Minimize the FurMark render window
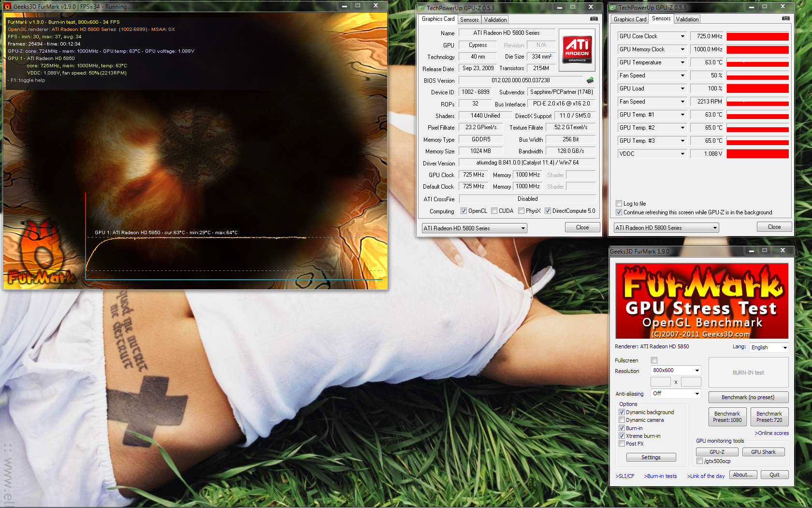This screenshot has width=812, height=508. (344, 6)
